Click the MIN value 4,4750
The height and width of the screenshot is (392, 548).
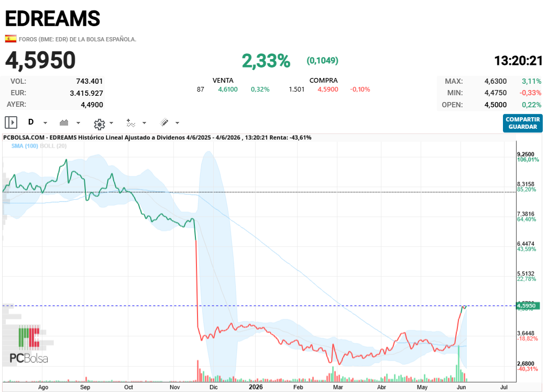[x=495, y=93]
